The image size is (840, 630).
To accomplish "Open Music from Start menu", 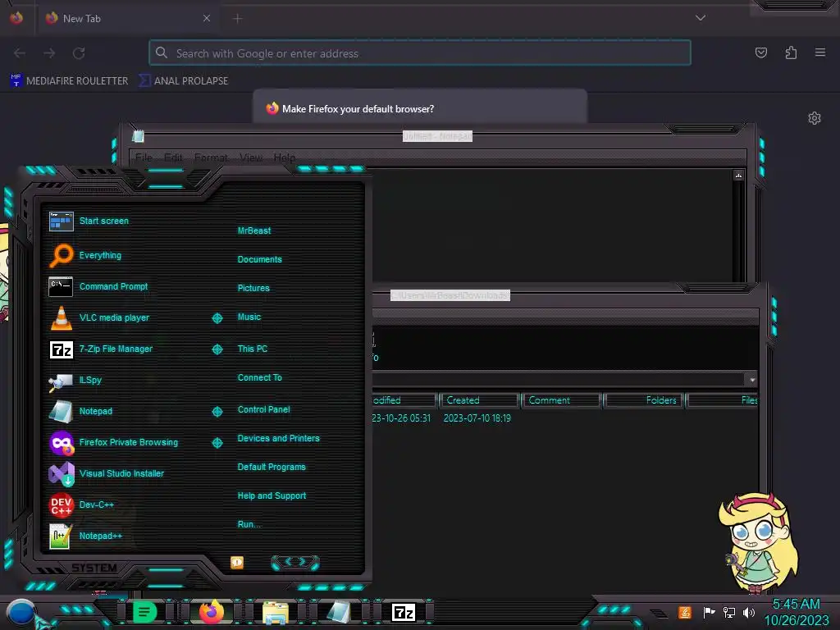I will 249,317.
